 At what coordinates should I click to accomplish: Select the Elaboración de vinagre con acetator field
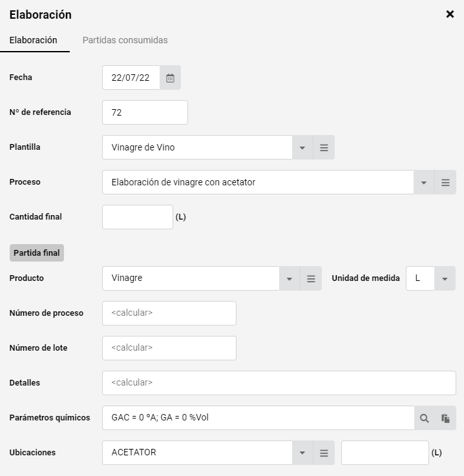(258, 182)
